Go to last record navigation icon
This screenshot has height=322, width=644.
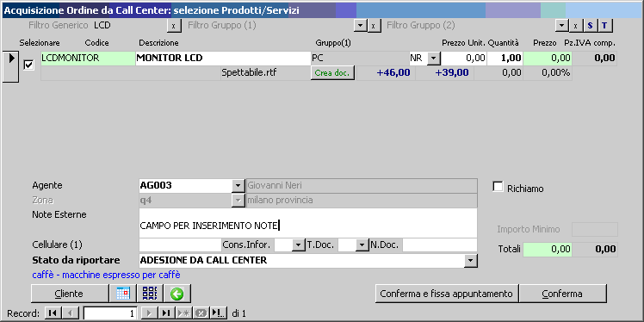tap(166, 313)
